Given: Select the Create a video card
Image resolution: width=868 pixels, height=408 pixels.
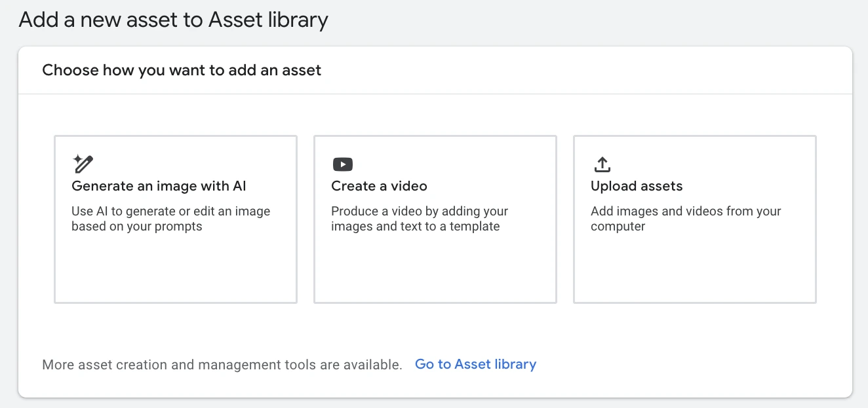Looking at the screenshot, I should pos(435,219).
